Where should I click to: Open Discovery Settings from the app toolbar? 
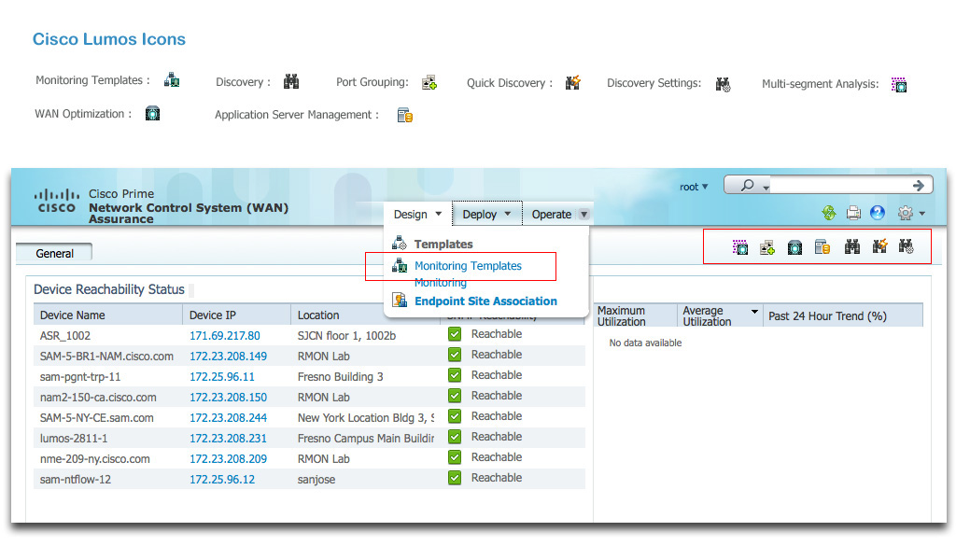point(906,247)
